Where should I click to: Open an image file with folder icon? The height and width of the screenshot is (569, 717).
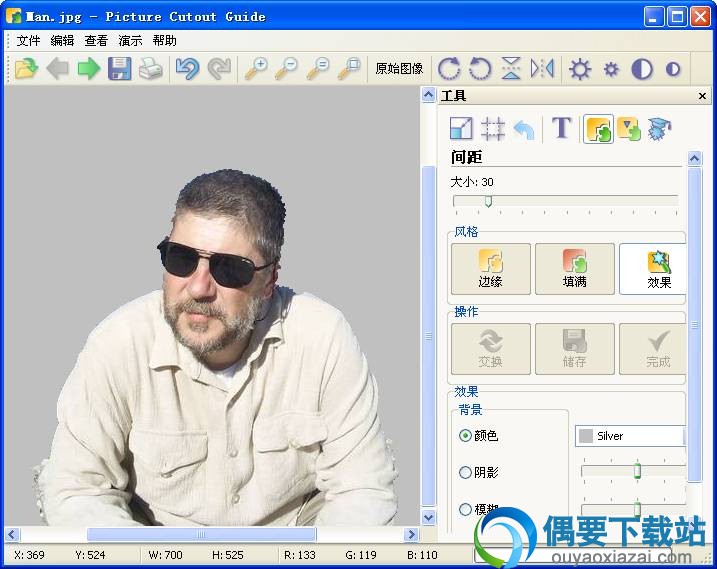click(26, 69)
